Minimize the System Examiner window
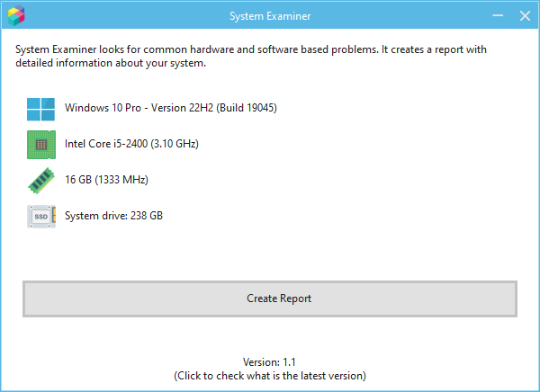This screenshot has width=540, height=392. [x=498, y=15]
